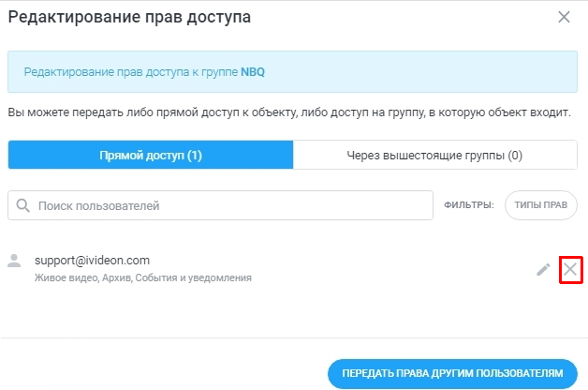Open the Через вышестоящие группы (0) tab
This screenshot has width=588, height=390.
point(435,155)
